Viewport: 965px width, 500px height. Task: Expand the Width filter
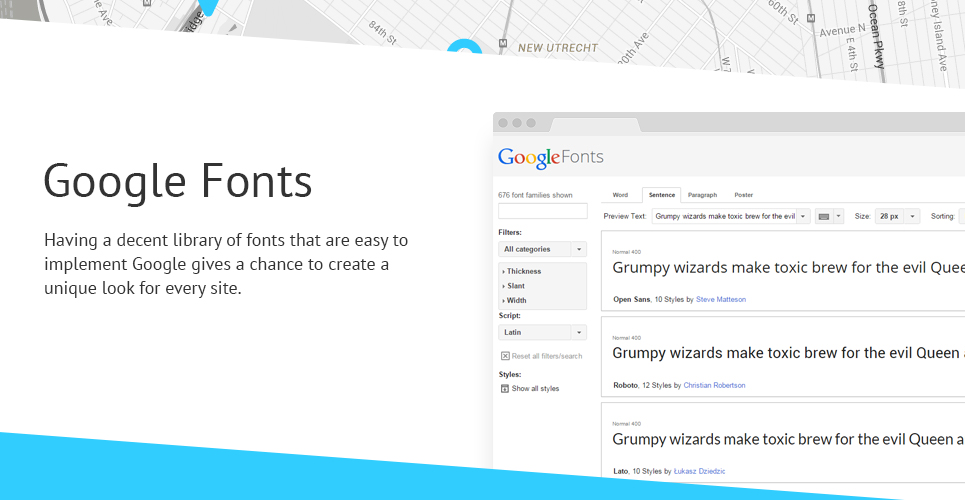(515, 300)
